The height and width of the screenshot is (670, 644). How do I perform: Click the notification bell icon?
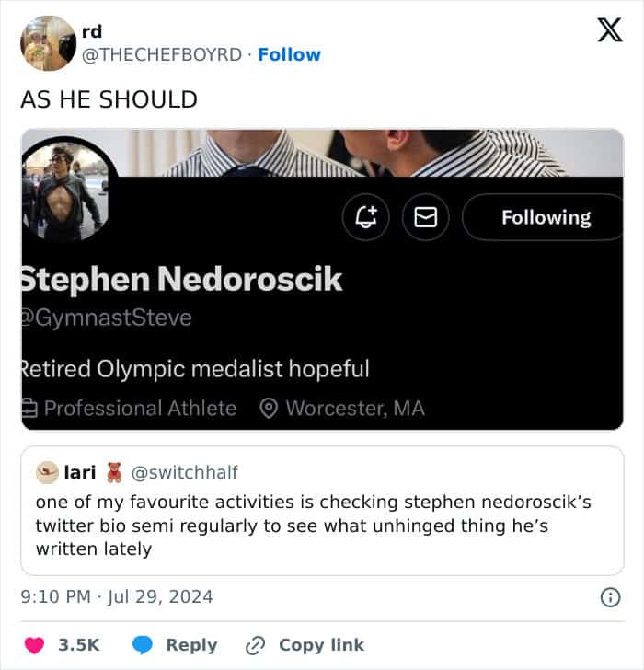366,217
